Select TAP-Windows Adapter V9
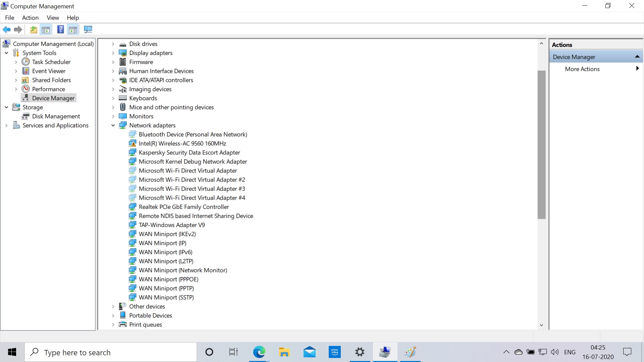The image size is (644, 362). tap(172, 225)
